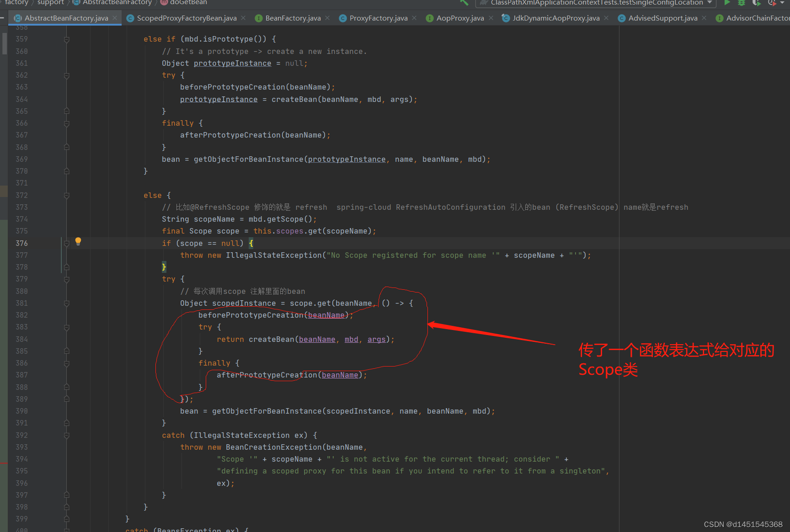
Task: Click the lightbulb quick-fix icon on line 376
Action: point(78,241)
